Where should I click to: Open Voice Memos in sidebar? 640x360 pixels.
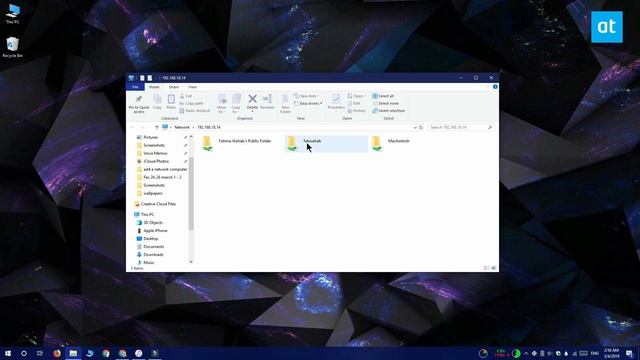click(x=155, y=153)
